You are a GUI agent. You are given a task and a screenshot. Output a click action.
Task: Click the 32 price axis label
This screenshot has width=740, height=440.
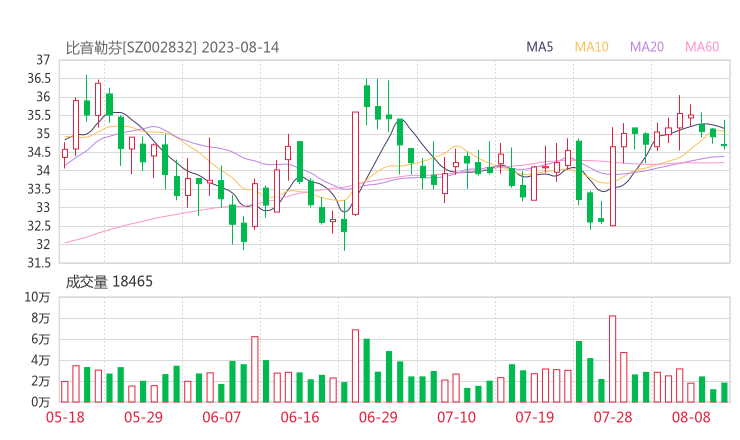43,245
